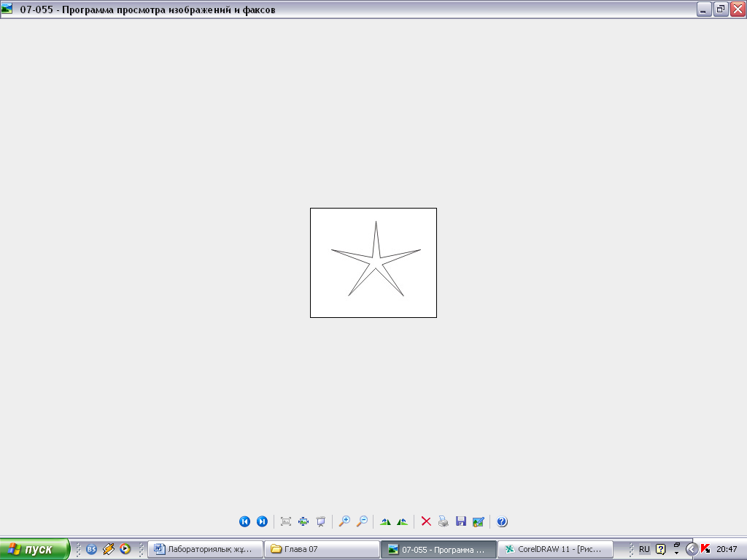Viewport: 747px width, 560px height.
Task: Zoom out of the star image
Action: [362, 521]
